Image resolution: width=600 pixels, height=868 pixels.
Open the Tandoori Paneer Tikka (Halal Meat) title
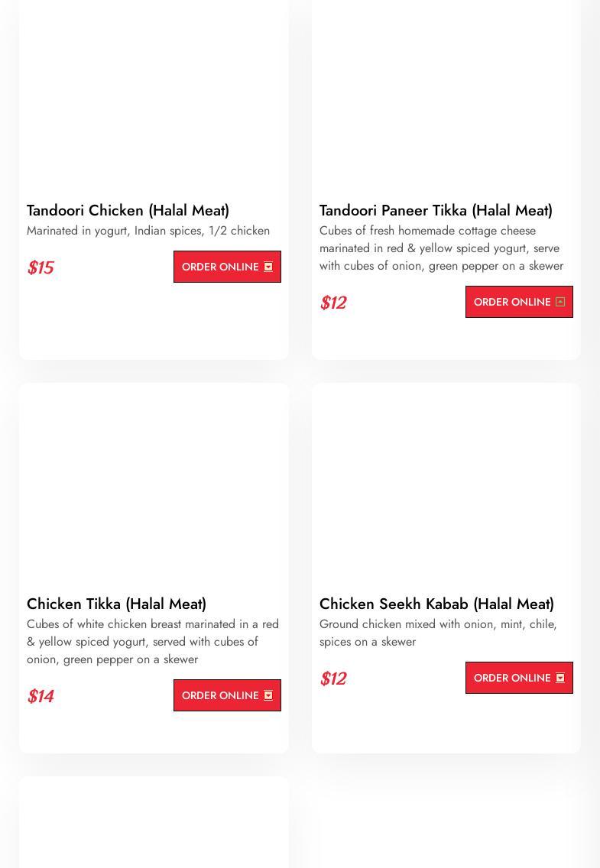(436, 210)
